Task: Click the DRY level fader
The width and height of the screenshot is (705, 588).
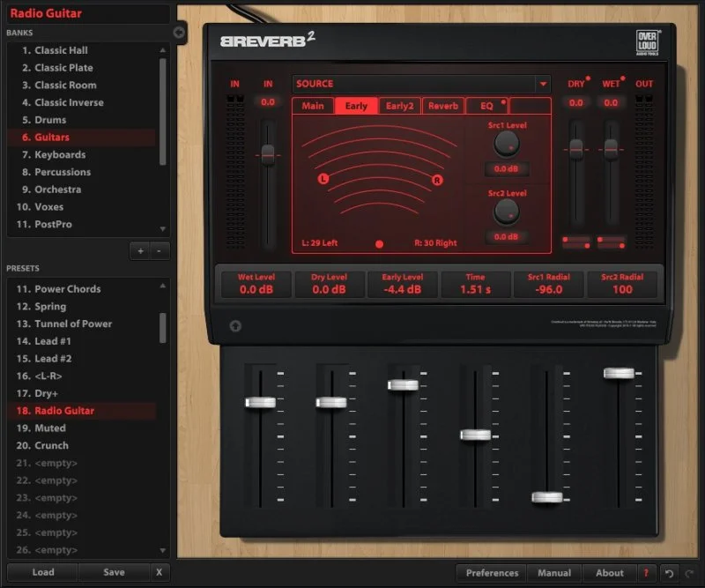Action: click(576, 149)
